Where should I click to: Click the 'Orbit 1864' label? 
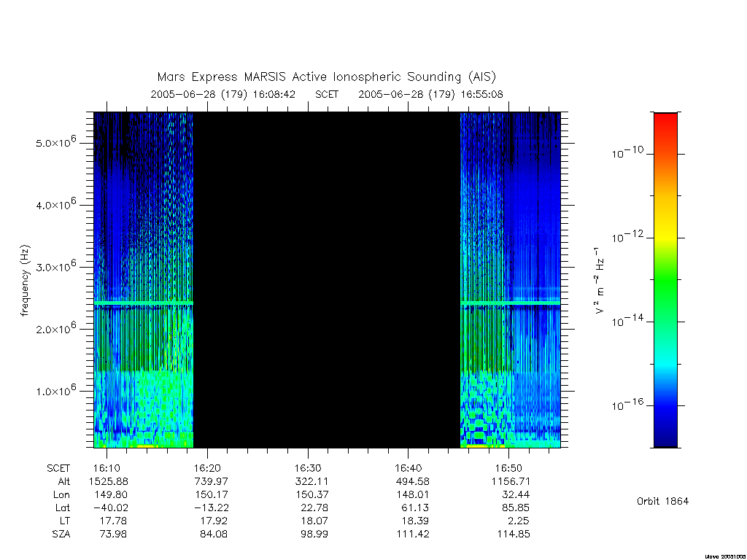coord(662,501)
